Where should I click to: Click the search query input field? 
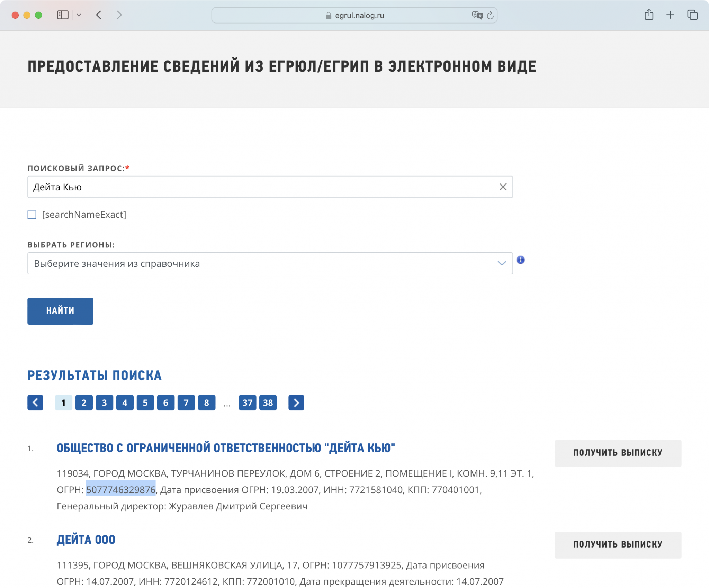coord(263,187)
